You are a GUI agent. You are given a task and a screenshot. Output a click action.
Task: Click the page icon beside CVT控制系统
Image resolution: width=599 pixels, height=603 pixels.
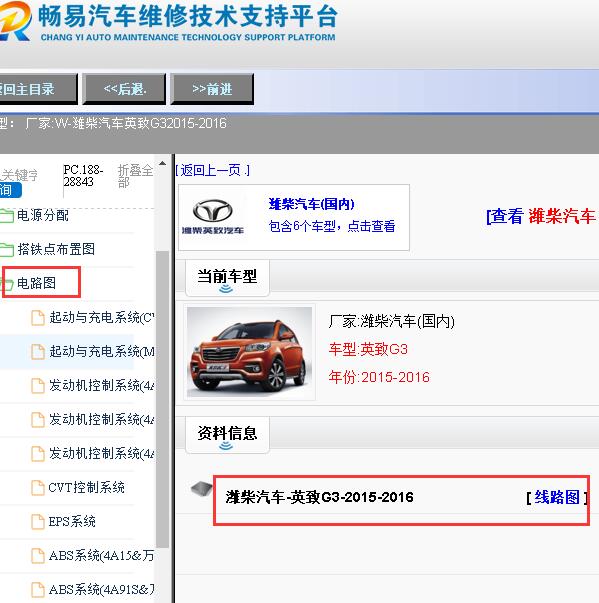pos(38,488)
